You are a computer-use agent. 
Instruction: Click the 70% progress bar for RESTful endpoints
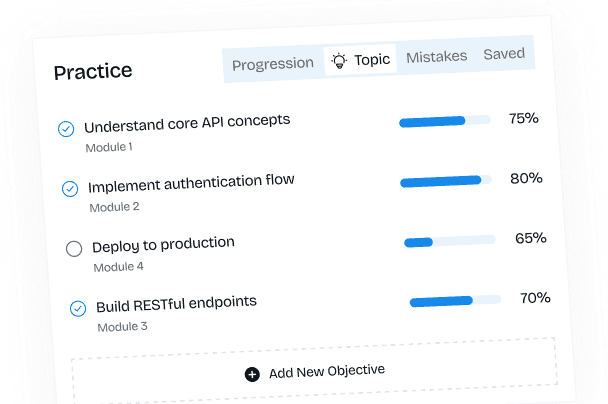click(x=455, y=300)
